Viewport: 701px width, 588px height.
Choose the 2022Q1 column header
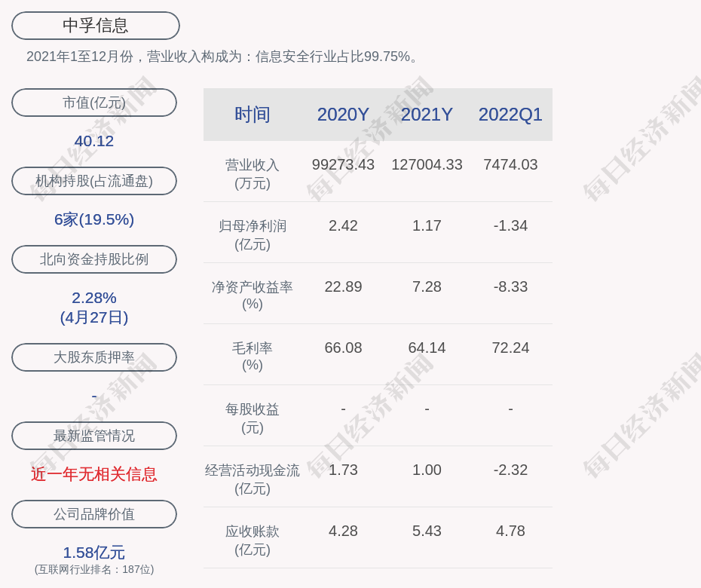(x=510, y=115)
